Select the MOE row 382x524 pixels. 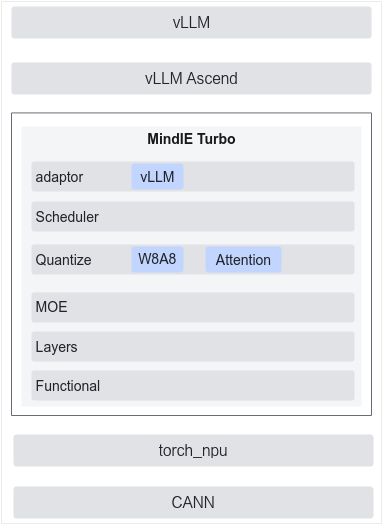click(x=193, y=307)
